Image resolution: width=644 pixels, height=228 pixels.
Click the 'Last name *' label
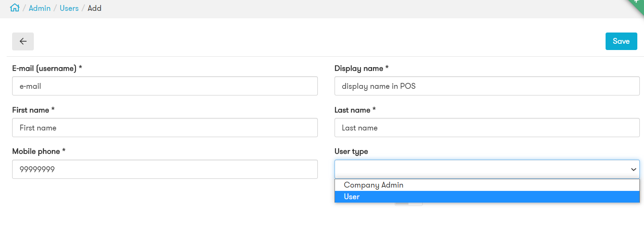tap(355, 110)
